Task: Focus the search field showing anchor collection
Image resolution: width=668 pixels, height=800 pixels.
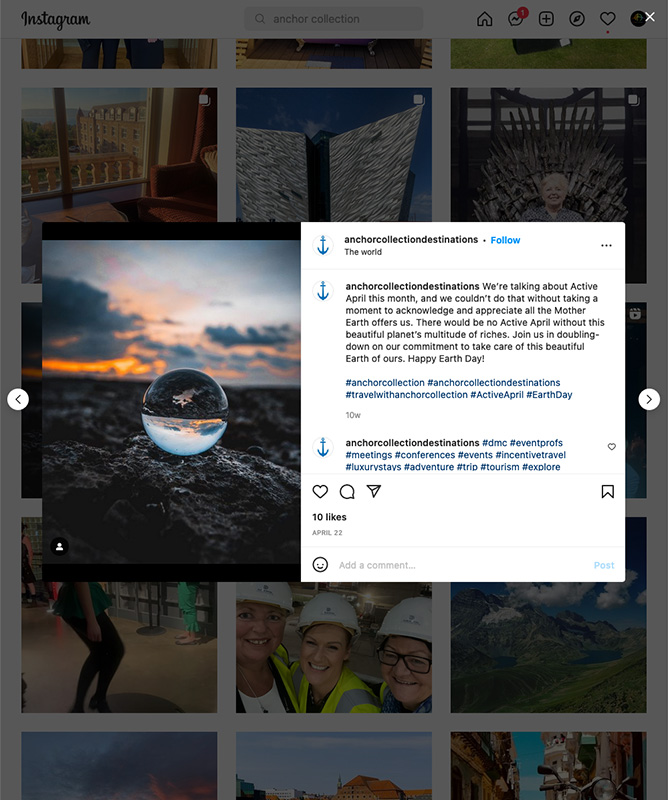Action: pyautogui.click(x=334, y=19)
